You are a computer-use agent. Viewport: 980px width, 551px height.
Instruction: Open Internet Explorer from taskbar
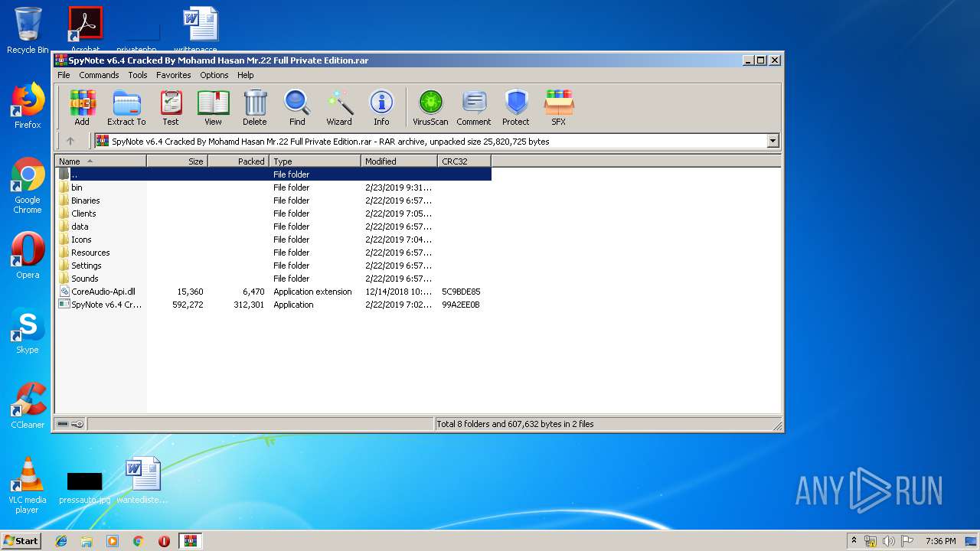tap(61, 541)
